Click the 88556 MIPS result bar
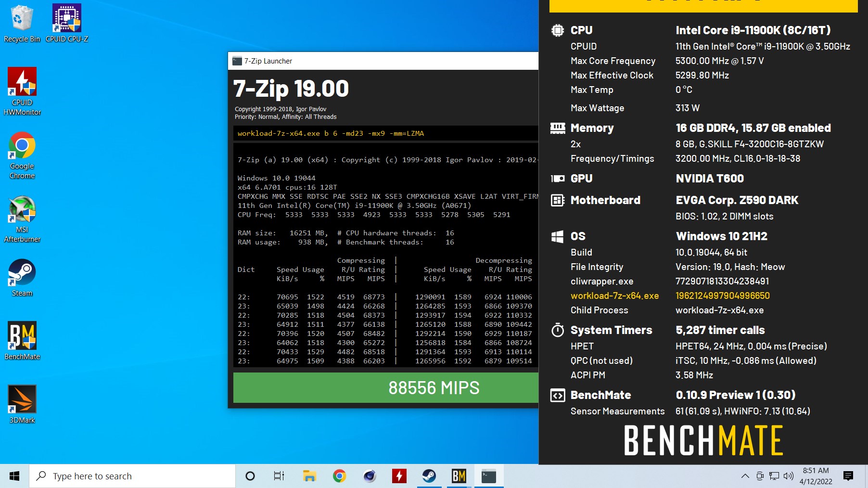This screenshot has width=868, height=488. click(386, 388)
